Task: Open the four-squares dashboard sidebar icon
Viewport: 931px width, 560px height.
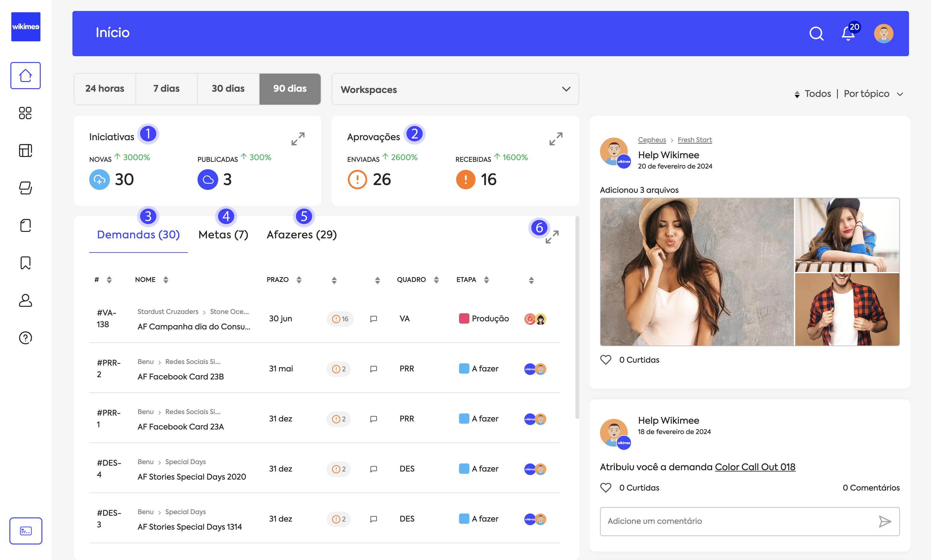Action: 25,113
